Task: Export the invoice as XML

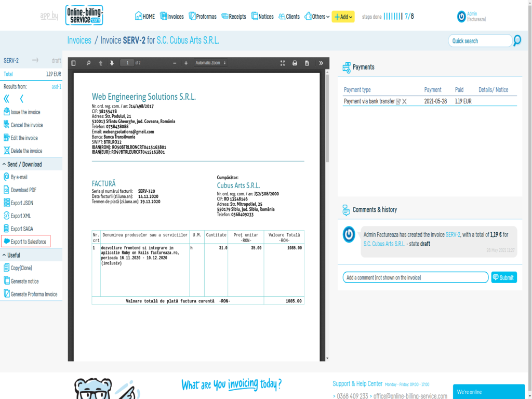Action: (x=17, y=216)
